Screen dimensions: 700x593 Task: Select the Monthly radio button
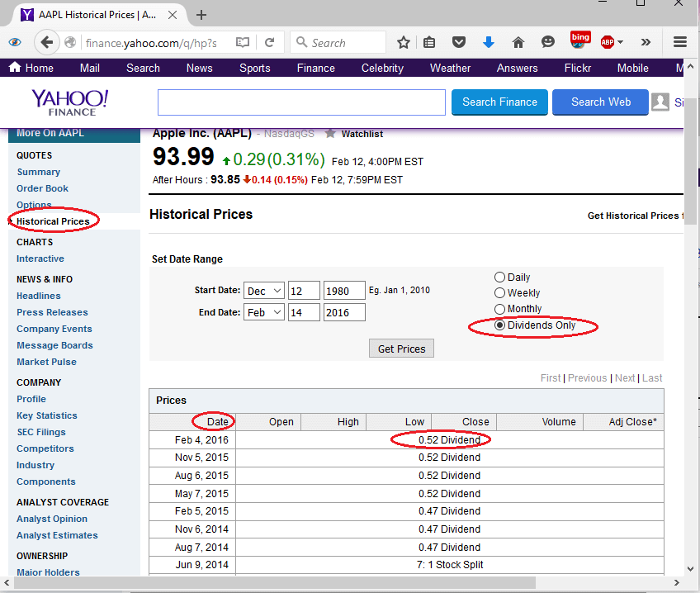499,309
